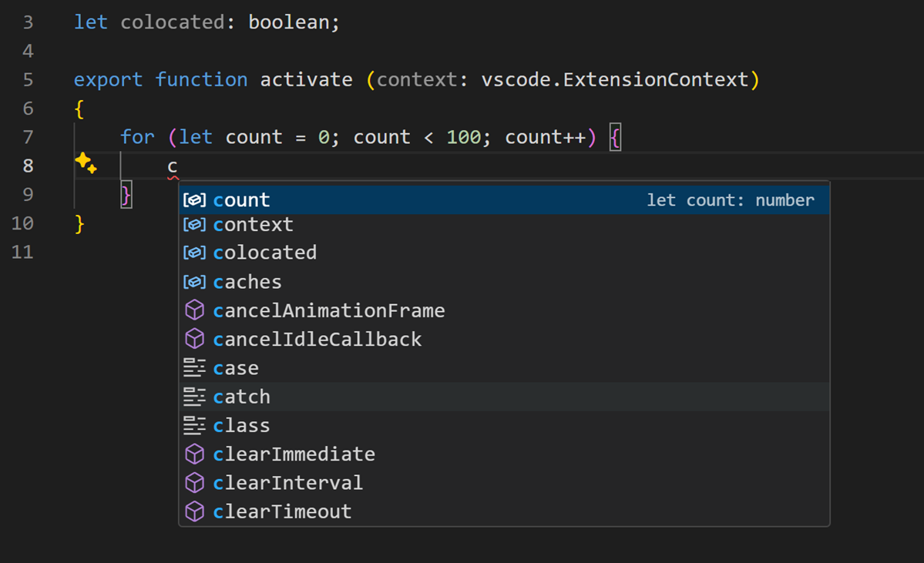Choose clearImmediate from the completion list
Screen dimensions: 924x563
coord(295,454)
